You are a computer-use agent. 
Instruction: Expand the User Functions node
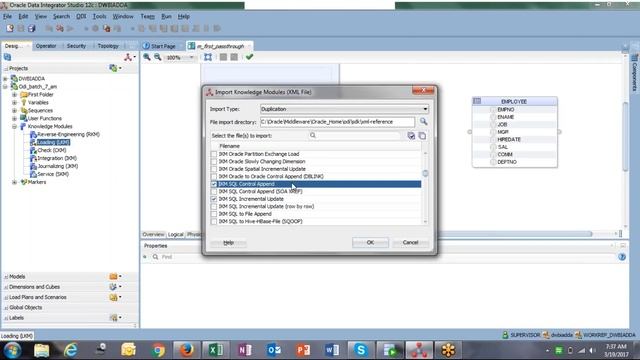pyautogui.click(x=14, y=118)
